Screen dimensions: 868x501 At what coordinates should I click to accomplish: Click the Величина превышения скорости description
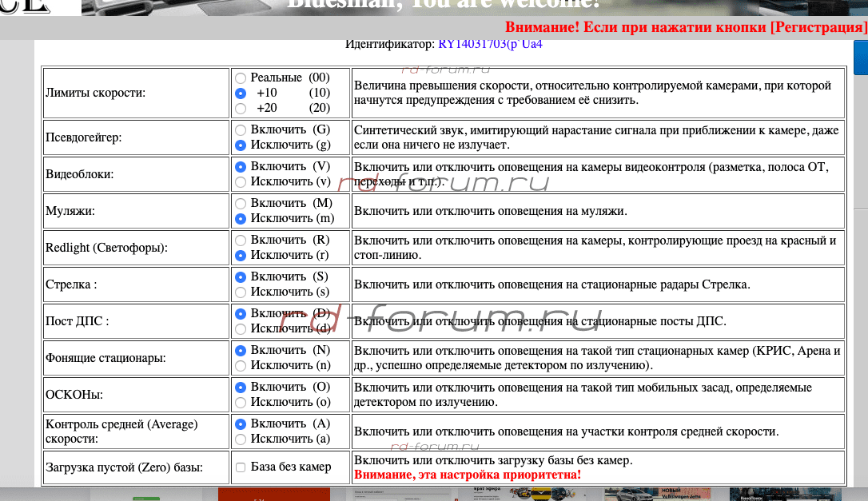point(599,93)
